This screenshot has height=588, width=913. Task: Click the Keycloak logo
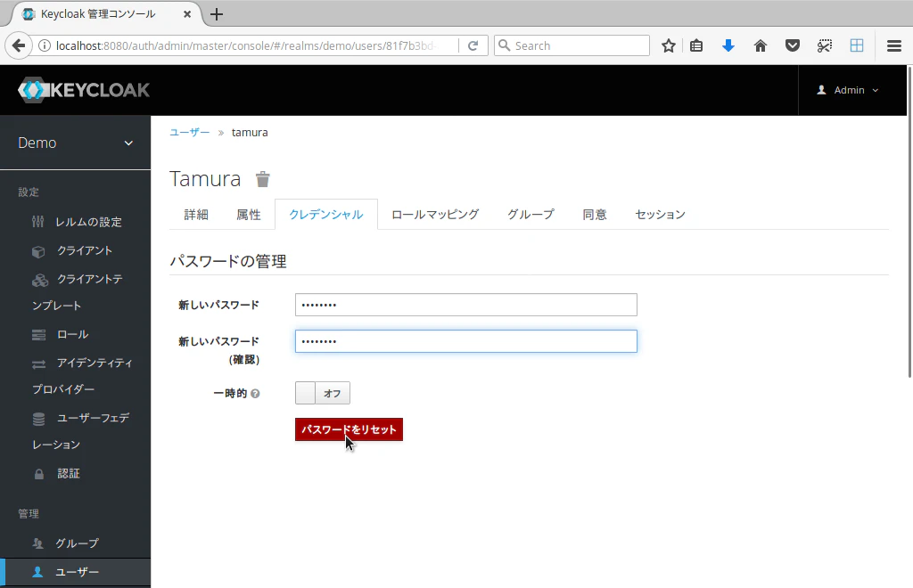pos(84,90)
